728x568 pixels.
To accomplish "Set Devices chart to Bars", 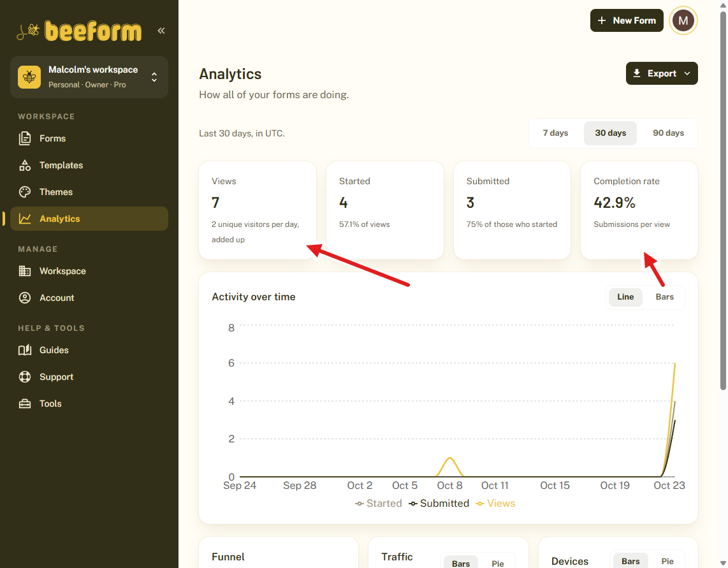I will [x=630, y=561].
